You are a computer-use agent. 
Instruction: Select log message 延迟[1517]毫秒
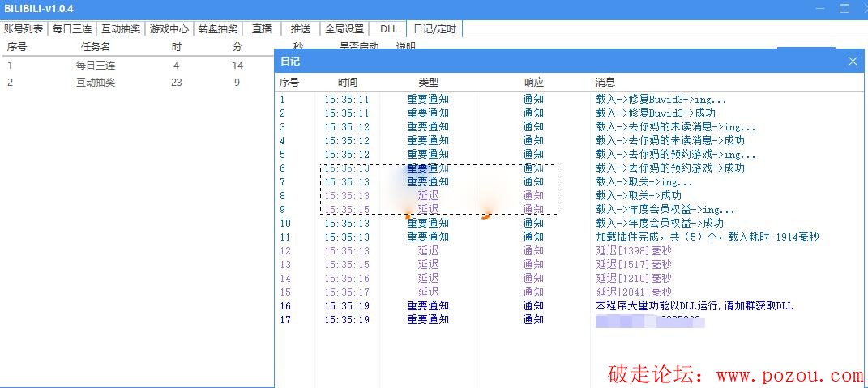click(x=634, y=265)
